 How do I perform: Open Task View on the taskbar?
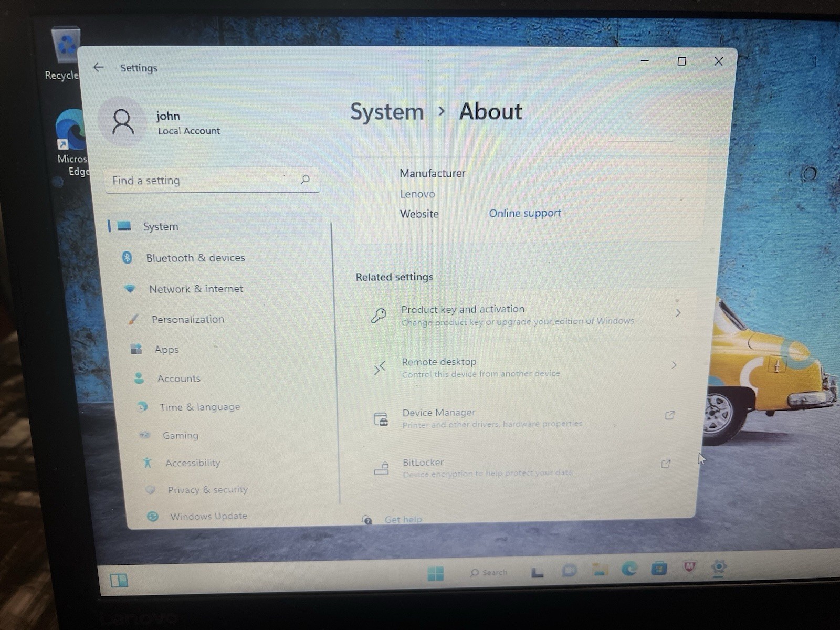tap(537, 572)
